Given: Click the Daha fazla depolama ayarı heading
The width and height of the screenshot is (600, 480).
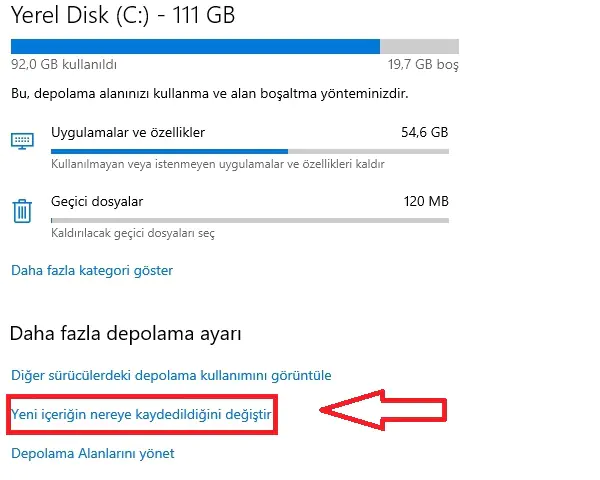Looking at the screenshot, I should point(126,333).
